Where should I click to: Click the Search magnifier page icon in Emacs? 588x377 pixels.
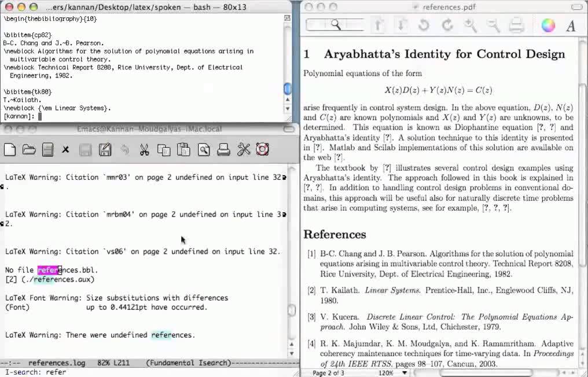pos(204,150)
